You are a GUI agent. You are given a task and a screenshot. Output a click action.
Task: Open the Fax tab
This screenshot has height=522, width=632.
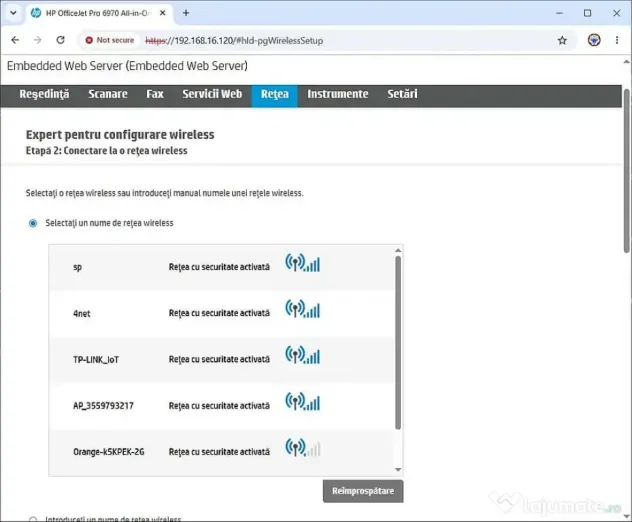tap(155, 94)
